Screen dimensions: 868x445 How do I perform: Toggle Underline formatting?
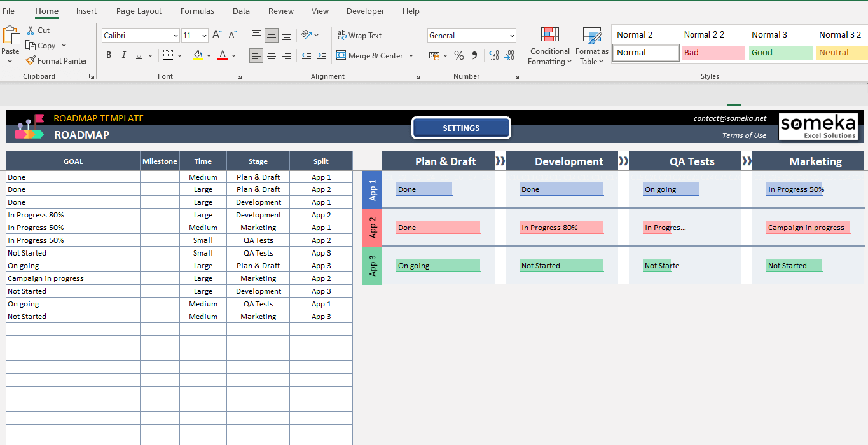[x=139, y=55]
